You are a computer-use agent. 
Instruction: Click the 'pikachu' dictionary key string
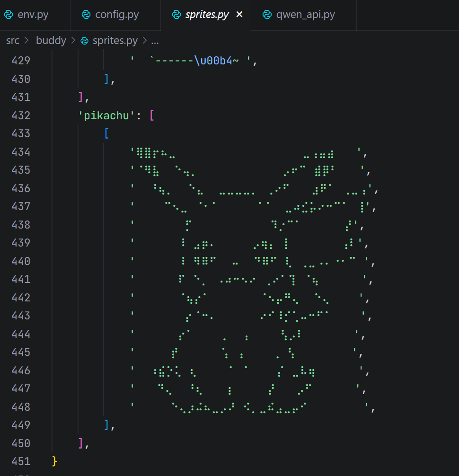(x=106, y=115)
